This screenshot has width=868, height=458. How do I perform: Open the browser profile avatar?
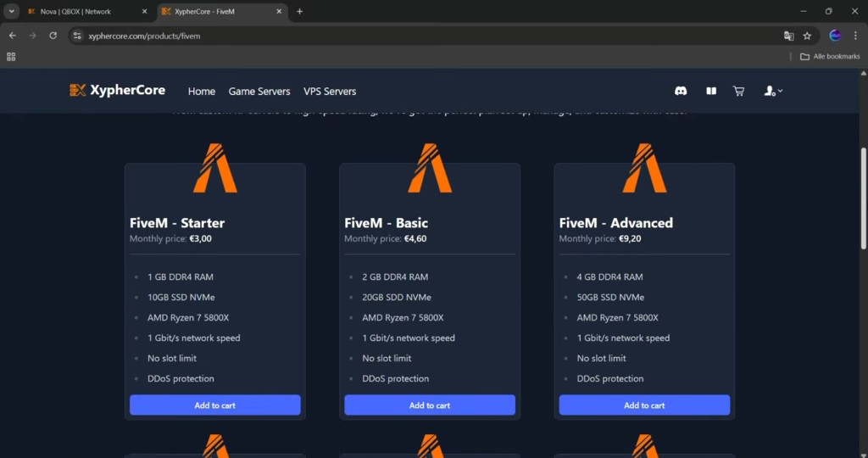[x=835, y=36]
